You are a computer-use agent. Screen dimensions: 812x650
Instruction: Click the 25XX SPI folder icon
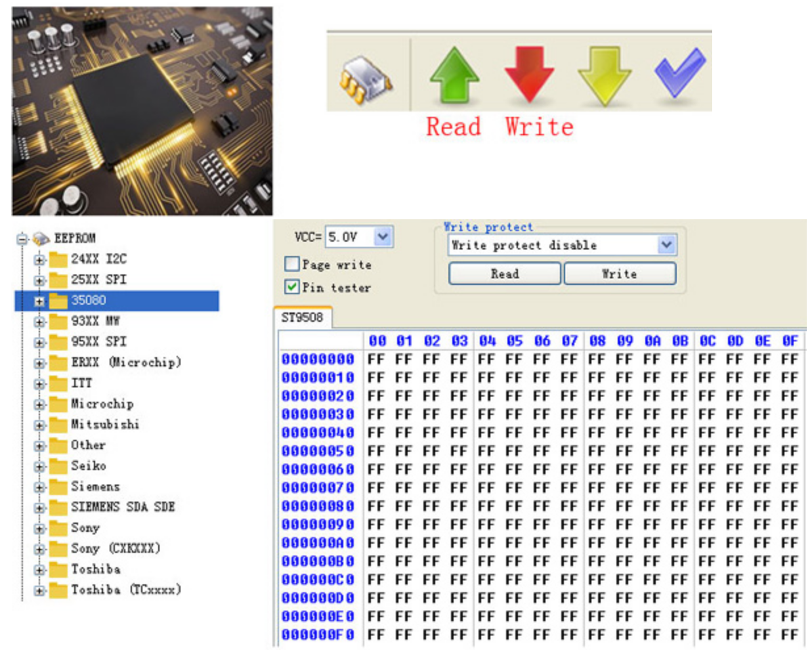click(58, 280)
